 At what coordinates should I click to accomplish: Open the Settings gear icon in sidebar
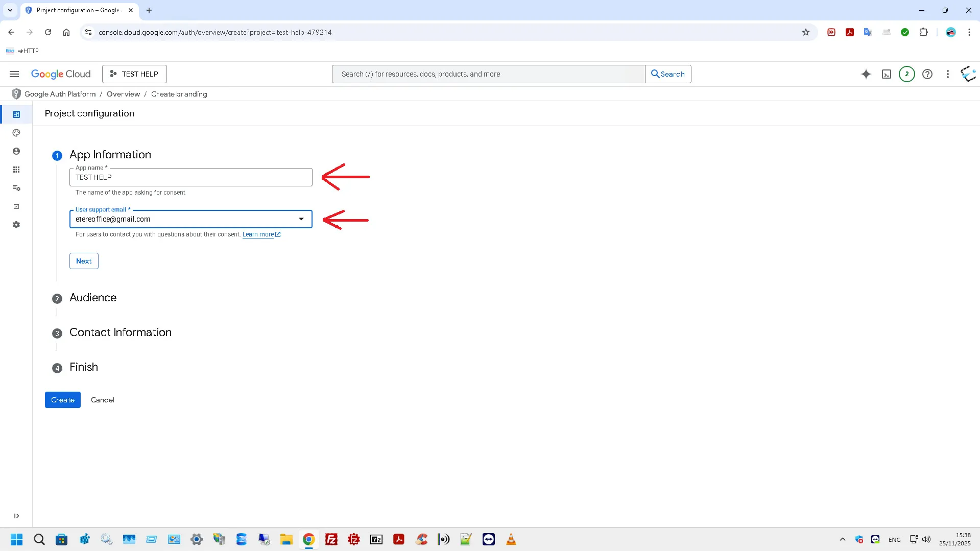[x=16, y=225]
